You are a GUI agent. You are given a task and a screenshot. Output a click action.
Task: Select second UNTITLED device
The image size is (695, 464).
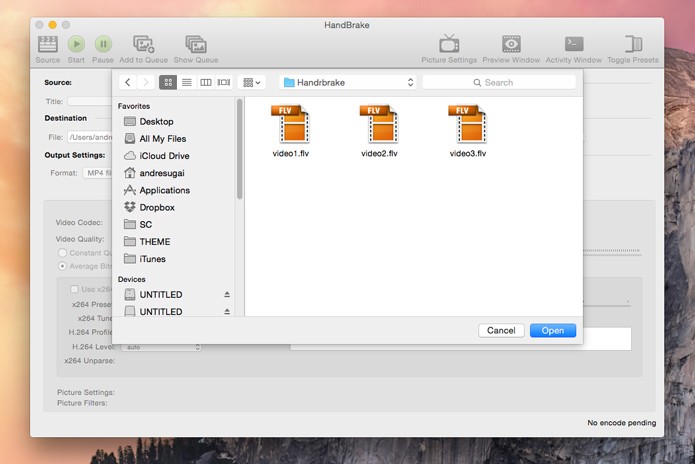pyautogui.click(x=160, y=312)
